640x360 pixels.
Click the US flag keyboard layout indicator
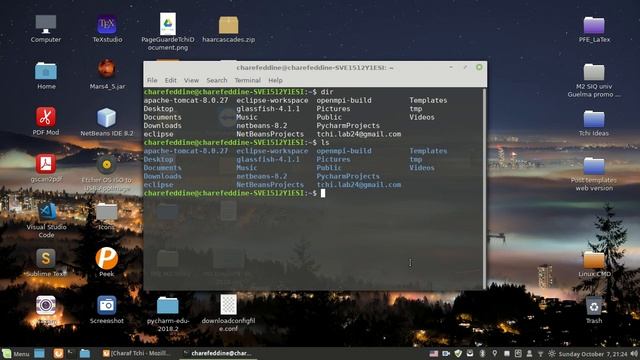(x=433, y=354)
